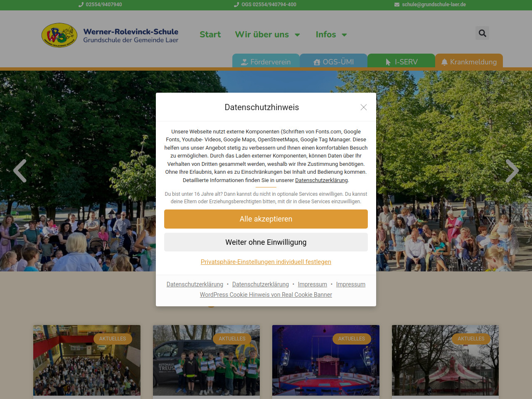Click the envelope icon beside email address

coord(397,5)
